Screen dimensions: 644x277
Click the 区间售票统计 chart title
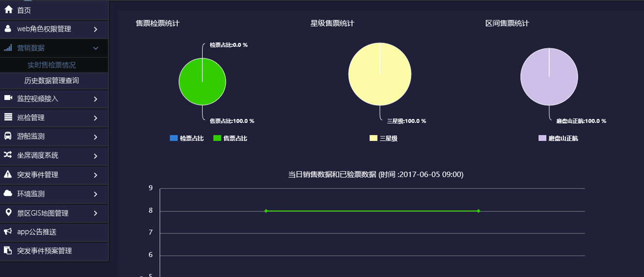[507, 23]
